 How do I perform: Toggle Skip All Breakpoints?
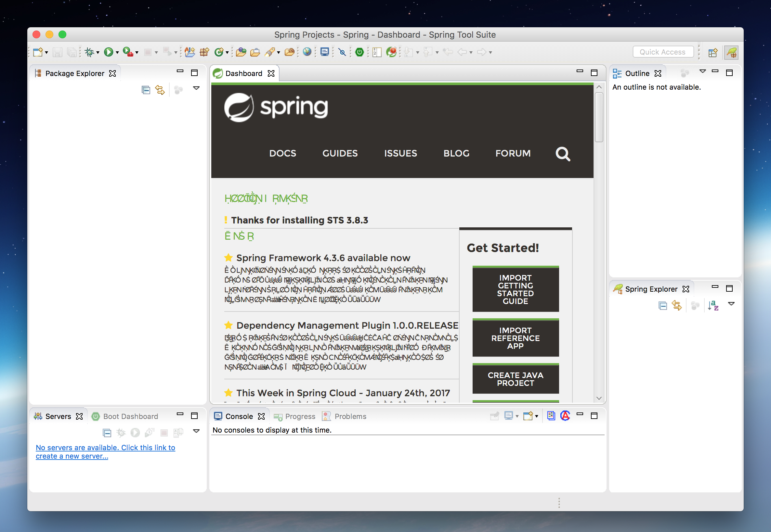(x=342, y=52)
